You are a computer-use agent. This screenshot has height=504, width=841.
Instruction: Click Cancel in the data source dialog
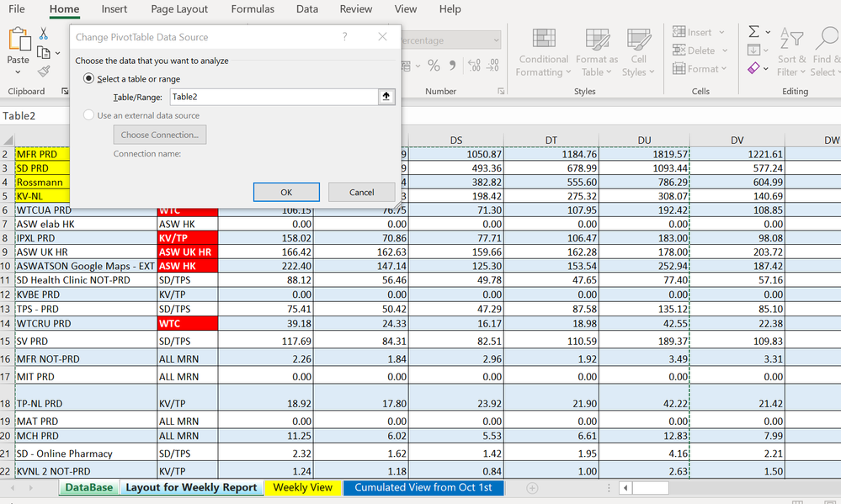pos(361,192)
